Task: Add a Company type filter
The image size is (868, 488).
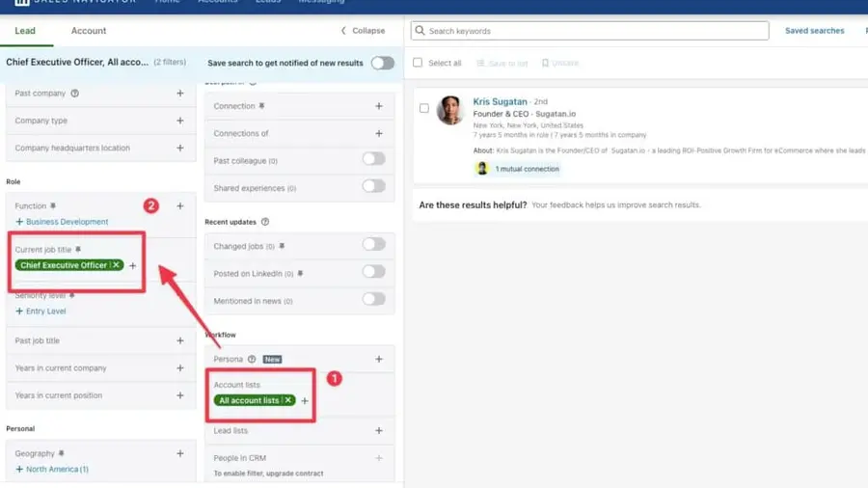Action: click(180, 120)
